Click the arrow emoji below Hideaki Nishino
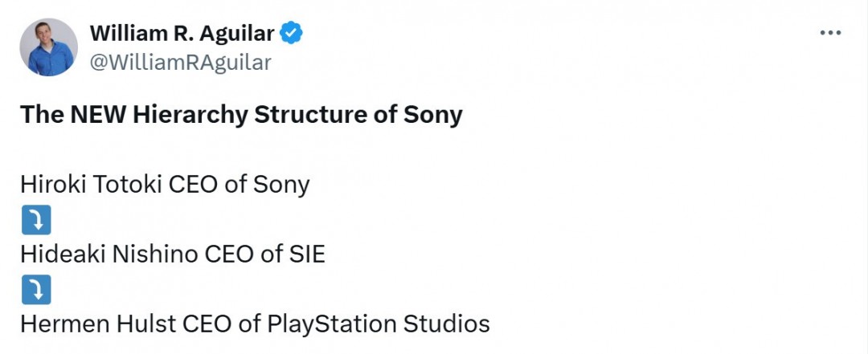868x354 pixels. 36,289
